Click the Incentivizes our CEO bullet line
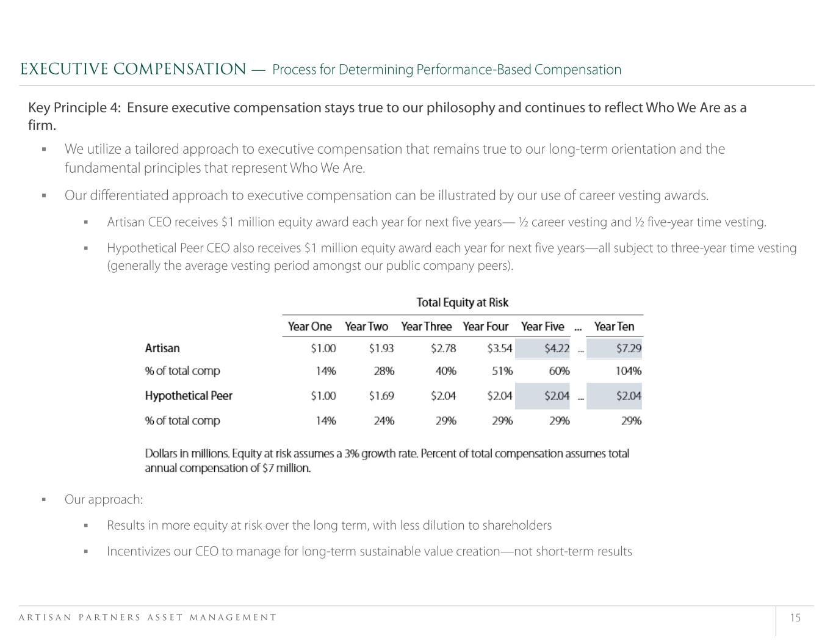This screenshot has width=833, height=644. (x=369, y=552)
